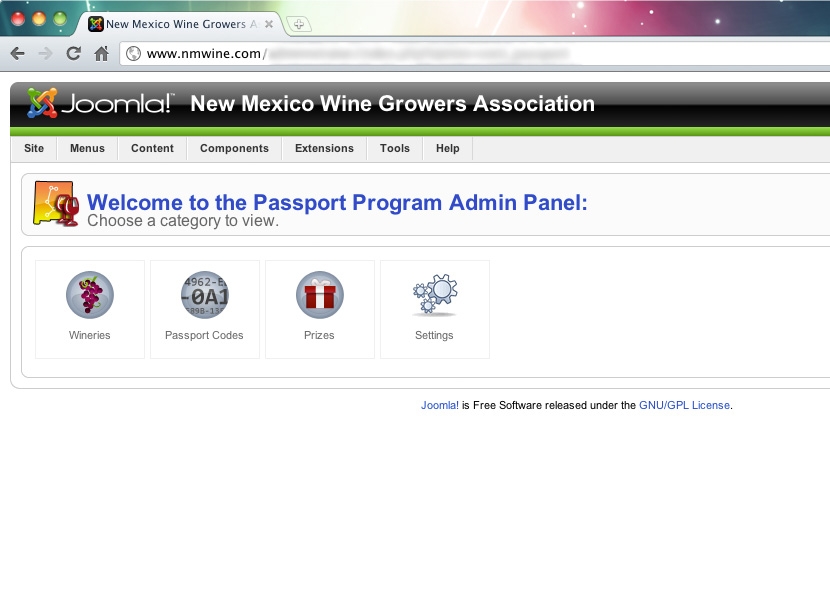Open the Passport Codes icon

coord(205,295)
